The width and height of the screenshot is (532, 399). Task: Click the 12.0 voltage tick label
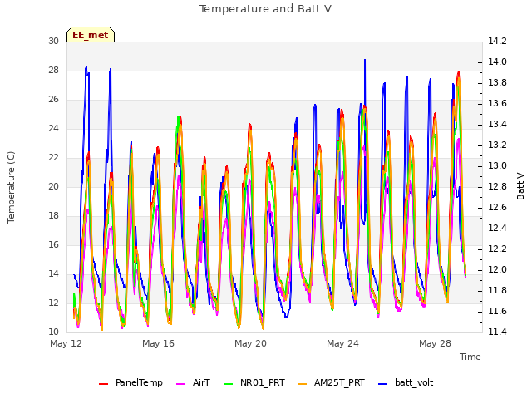tap(497, 269)
